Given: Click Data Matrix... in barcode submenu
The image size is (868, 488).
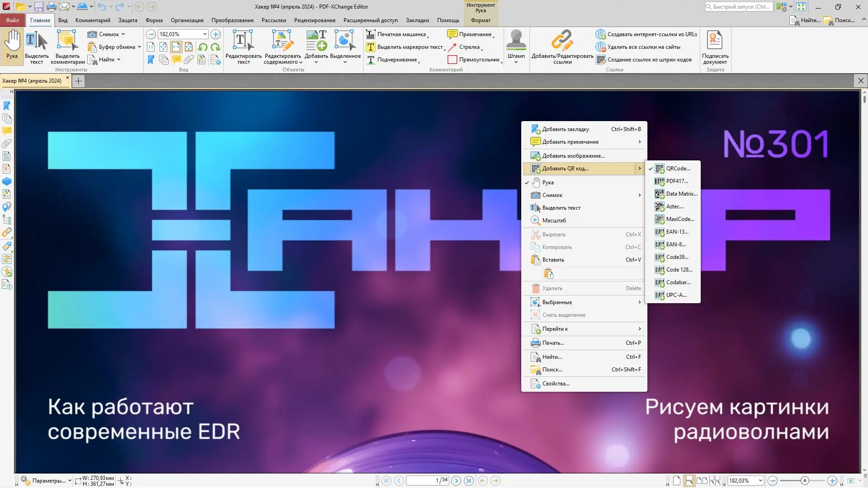Looking at the screenshot, I should (x=681, y=194).
